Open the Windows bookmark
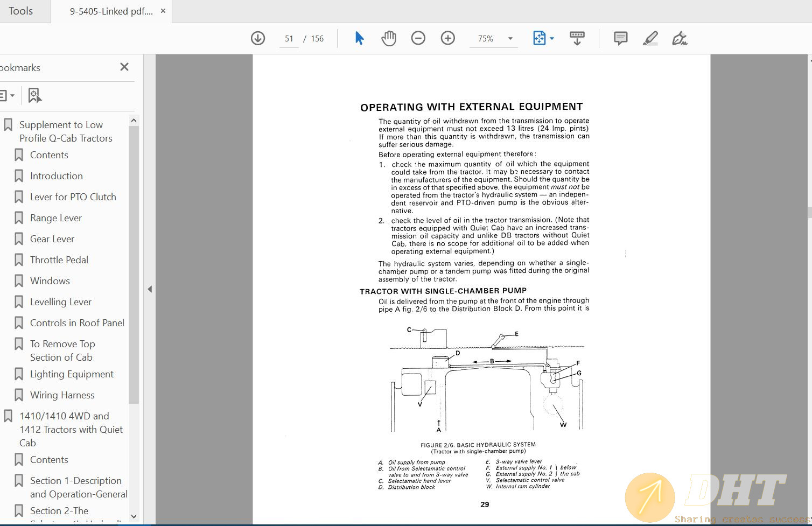812x526 pixels. point(50,281)
